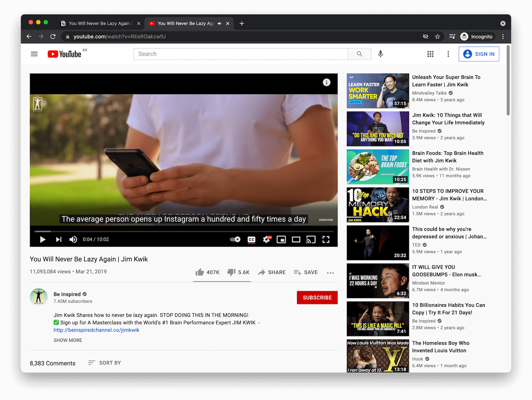Click the Sign In button
The image size is (532, 400).
[x=479, y=54]
